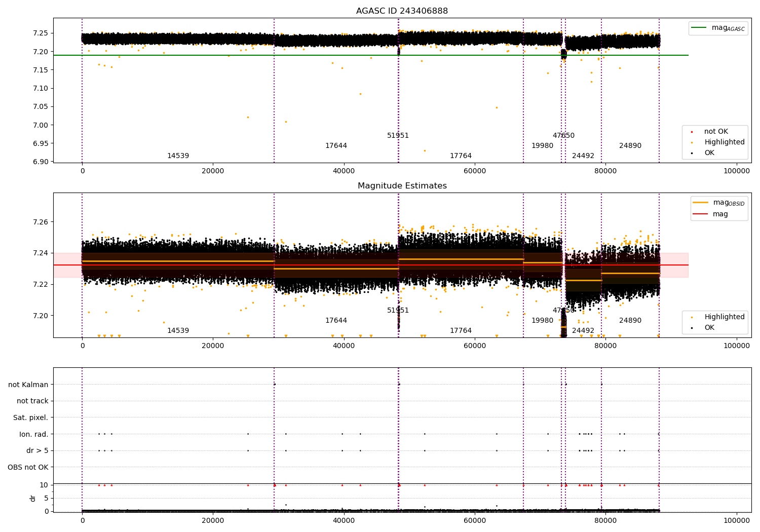The height and width of the screenshot is (532, 760).
Task: Select the 7.22 y-axis tick label
Action: pyautogui.click(x=41, y=284)
